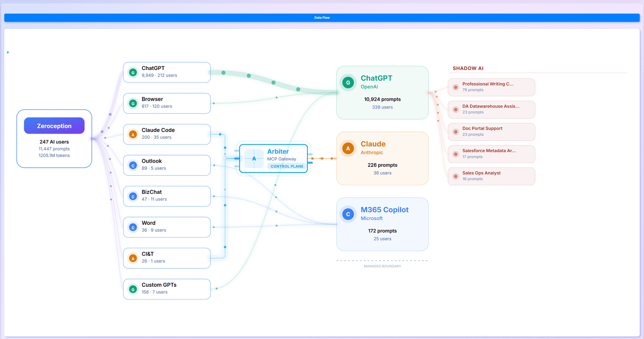
Task: Click the 'MCP Gateway' subtitle
Action: coord(281,159)
